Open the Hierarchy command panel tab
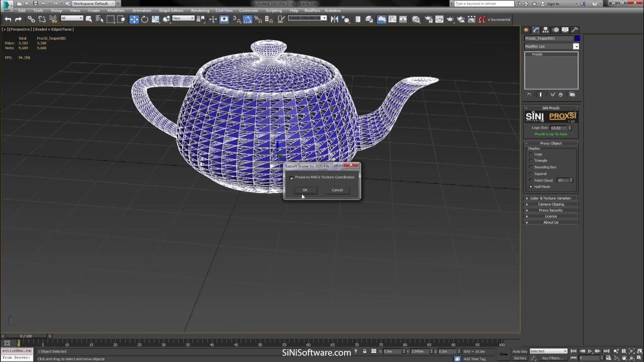Image resolution: width=644 pixels, height=362 pixels. tap(546, 30)
